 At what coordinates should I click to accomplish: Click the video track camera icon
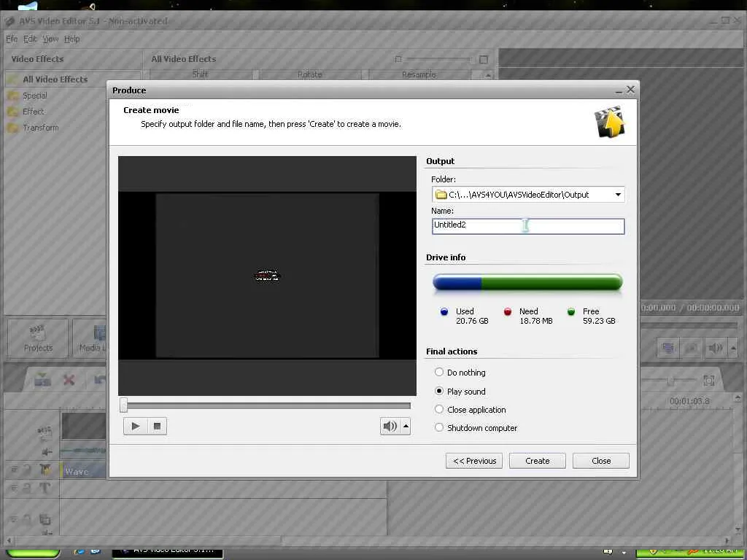pyautogui.click(x=44, y=433)
